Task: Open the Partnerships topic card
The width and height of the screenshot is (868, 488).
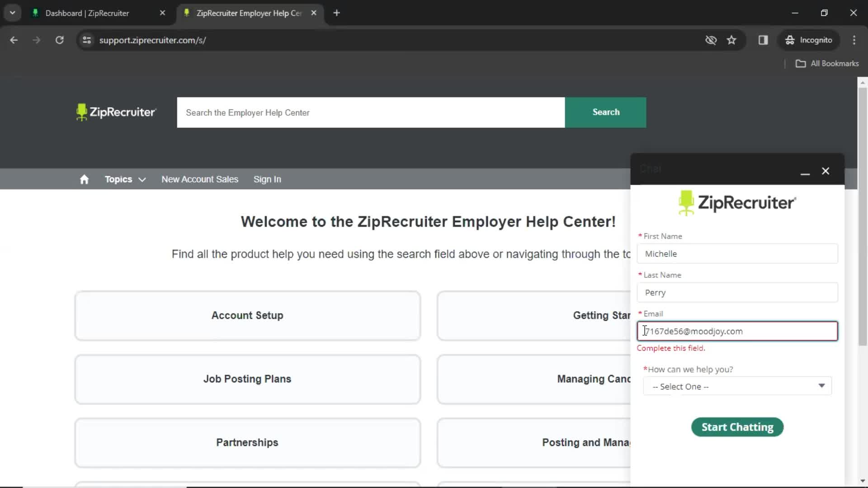Action: coord(247,442)
